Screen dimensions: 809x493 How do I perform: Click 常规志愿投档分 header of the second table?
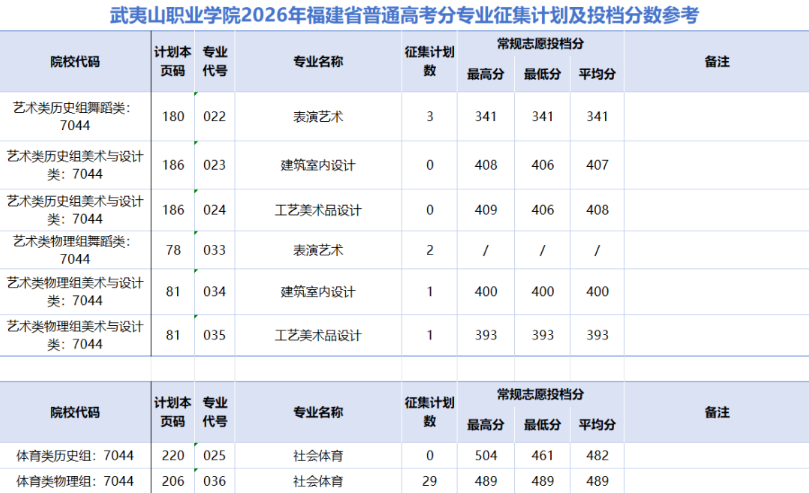pos(541,395)
